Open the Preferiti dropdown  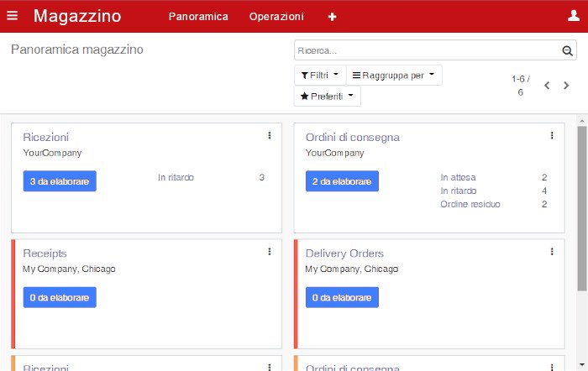(327, 97)
